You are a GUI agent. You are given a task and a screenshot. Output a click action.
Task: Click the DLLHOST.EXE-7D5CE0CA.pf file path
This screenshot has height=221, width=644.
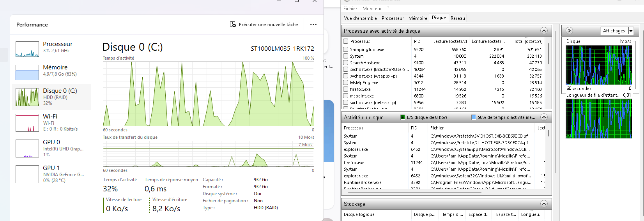point(479,143)
